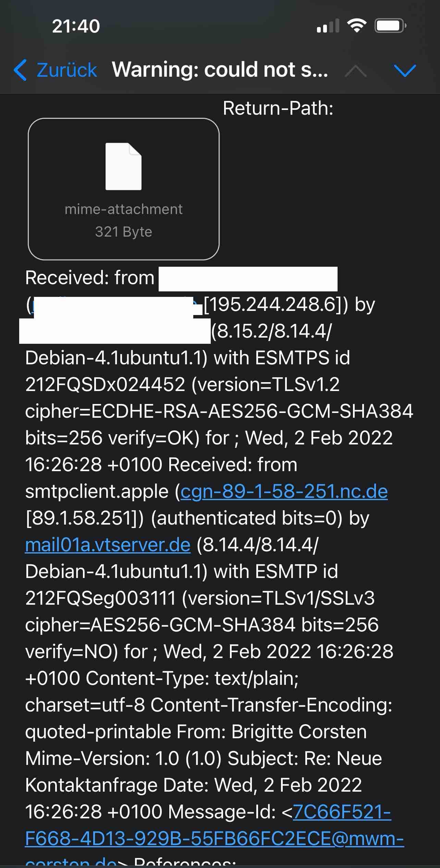Tap the smtpclient.apple hostname text
Viewport: 440px width, 868px height.
tap(97, 492)
